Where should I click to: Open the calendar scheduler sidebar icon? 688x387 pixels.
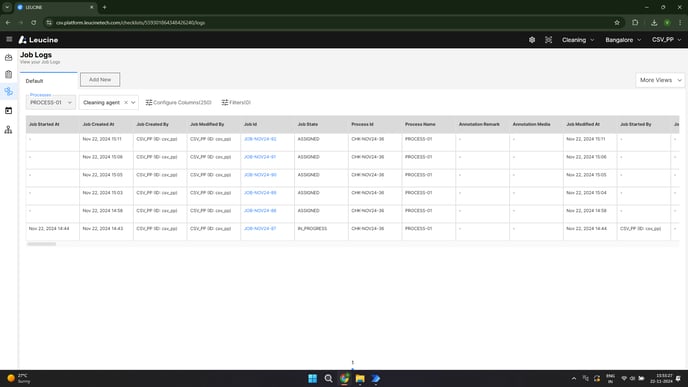8,111
